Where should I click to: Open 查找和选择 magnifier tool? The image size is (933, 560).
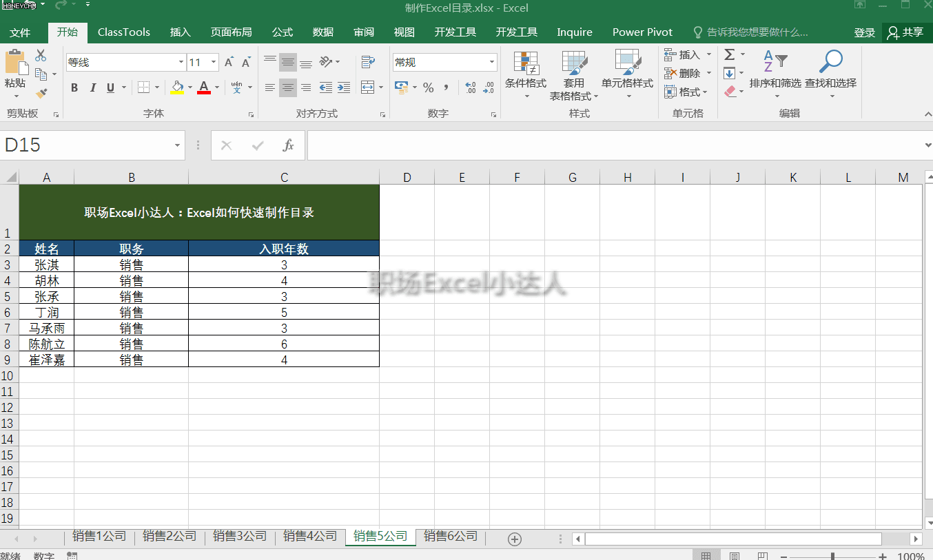pos(830,74)
